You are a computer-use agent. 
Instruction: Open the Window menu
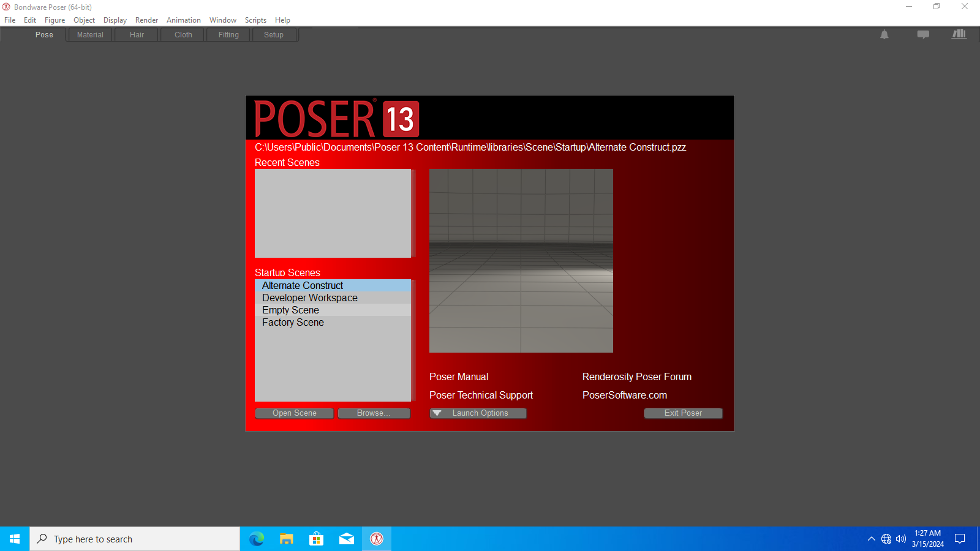[x=223, y=20]
